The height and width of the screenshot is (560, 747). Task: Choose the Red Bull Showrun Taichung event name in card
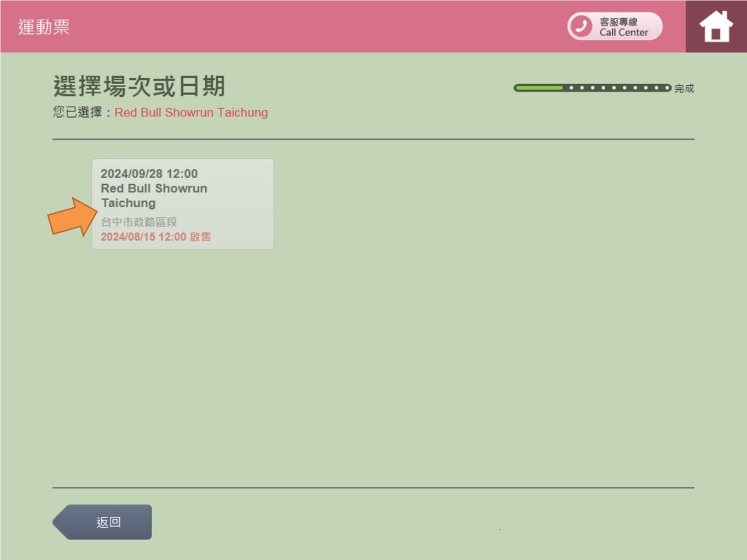tap(154, 195)
